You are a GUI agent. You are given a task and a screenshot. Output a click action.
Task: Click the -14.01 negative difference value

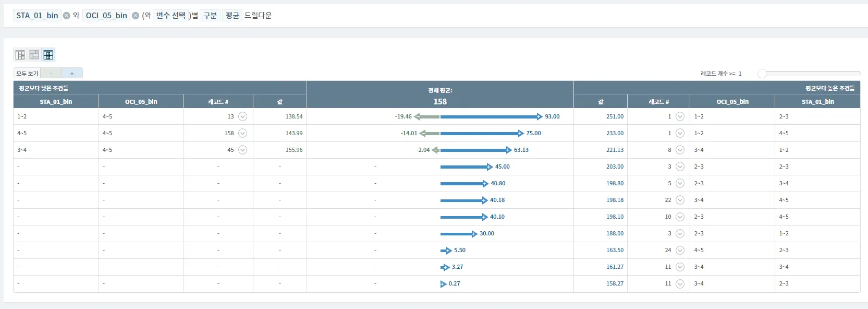coord(409,133)
